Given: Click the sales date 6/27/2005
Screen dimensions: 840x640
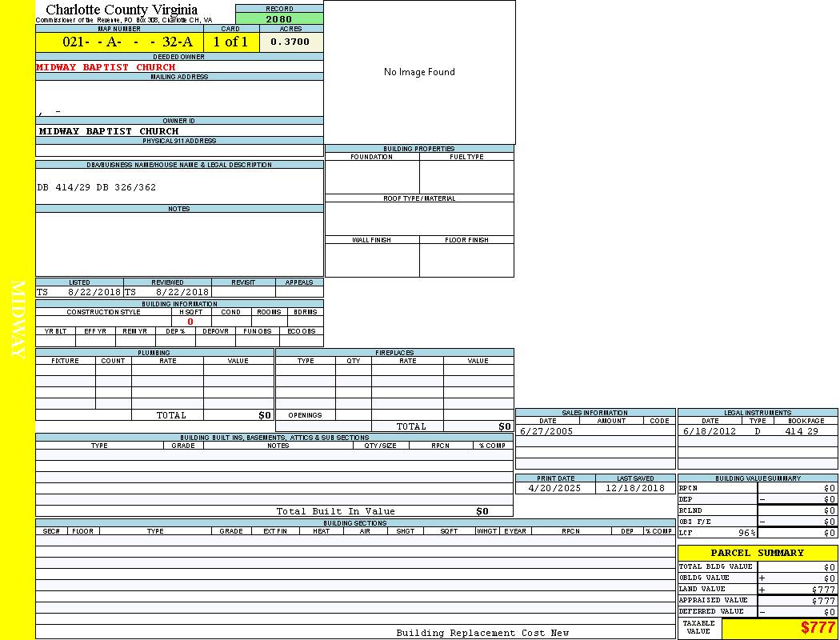Looking at the screenshot, I should click(546, 431).
